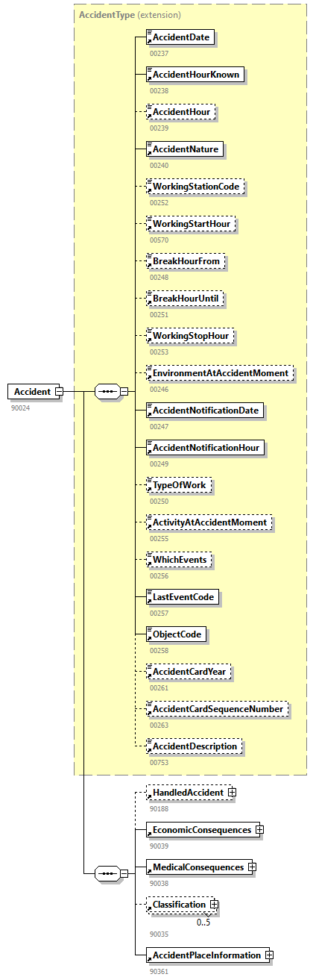
Task: Click code 90038 under MedicalConsequences
Action: coord(159,883)
